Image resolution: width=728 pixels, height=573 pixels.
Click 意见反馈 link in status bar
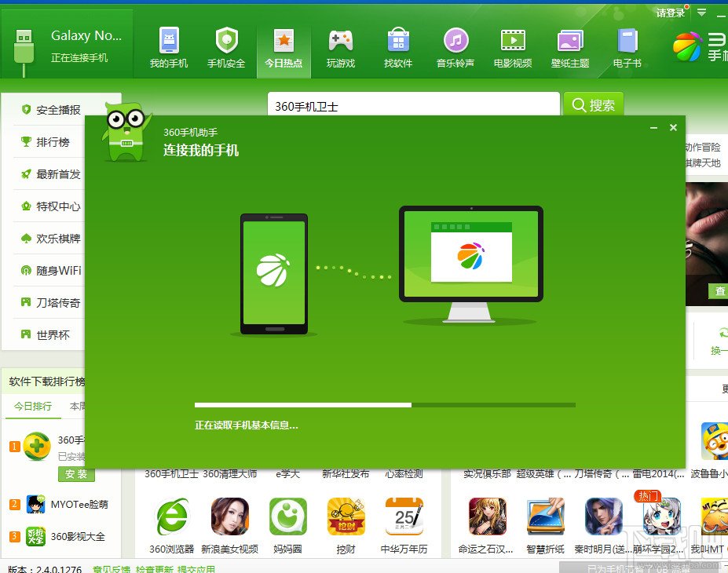click(x=112, y=569)
